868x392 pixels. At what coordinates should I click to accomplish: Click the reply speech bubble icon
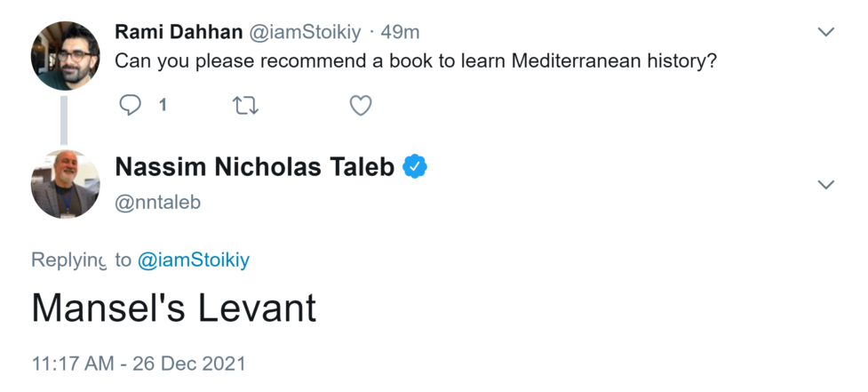(x=131, y=106)
